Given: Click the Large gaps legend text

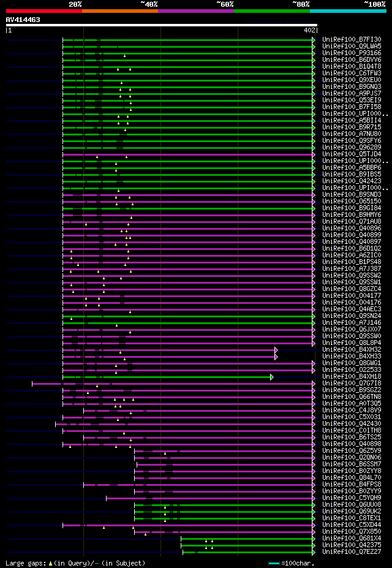Looking at the screenshot, I should (27, 563).
